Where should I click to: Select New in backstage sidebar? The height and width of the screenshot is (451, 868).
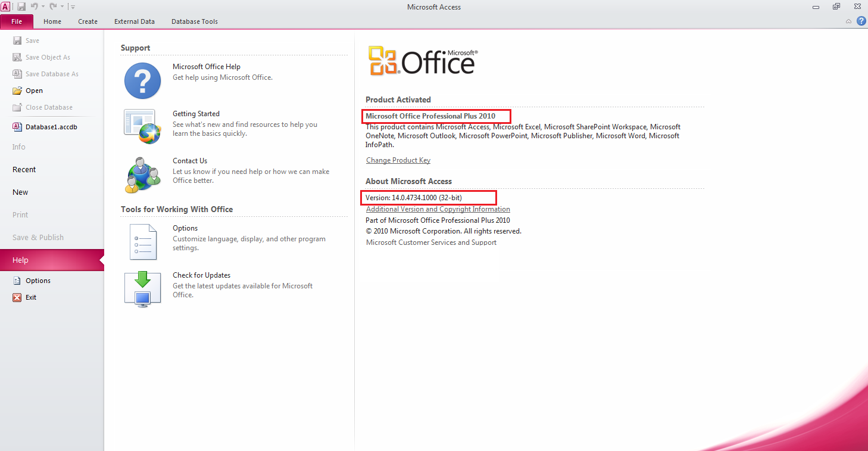tap(20, 192)
